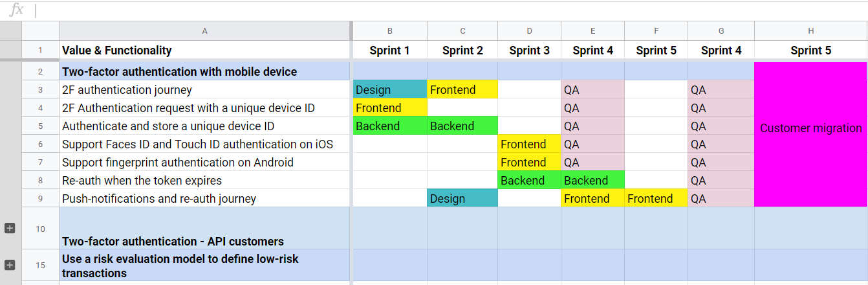Click the fx formula bar icon
Screen dimensions: 868x285
tap(17, 10)
